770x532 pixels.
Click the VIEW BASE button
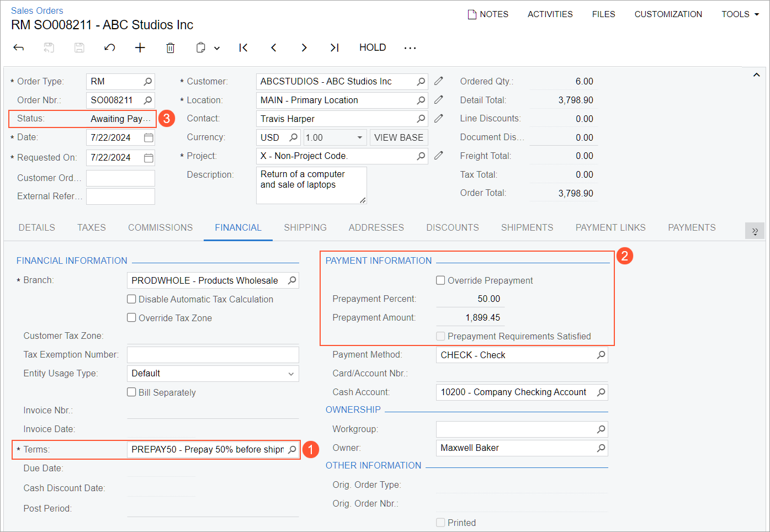pos(399,137)
